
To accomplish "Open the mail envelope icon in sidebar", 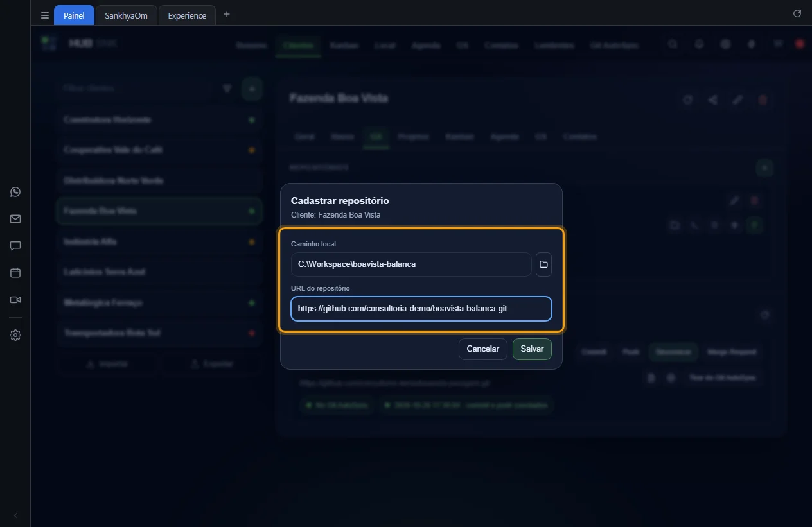I will coord(15,219).
